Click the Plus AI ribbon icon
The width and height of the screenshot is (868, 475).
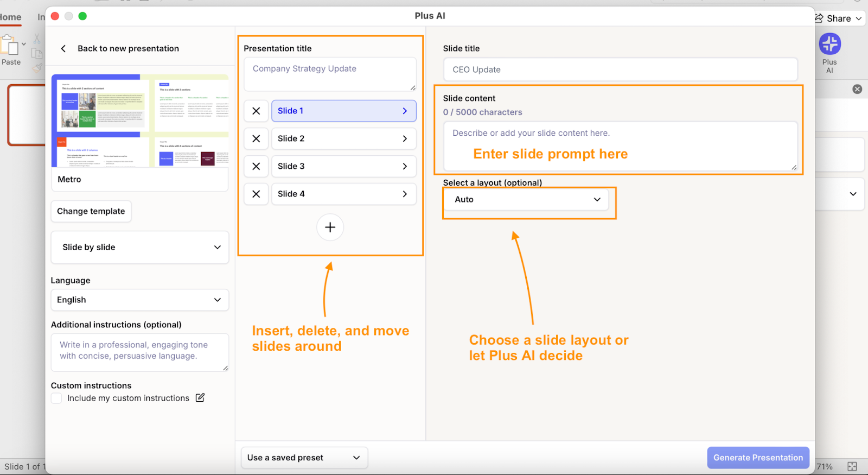click(x=829, y=44)
